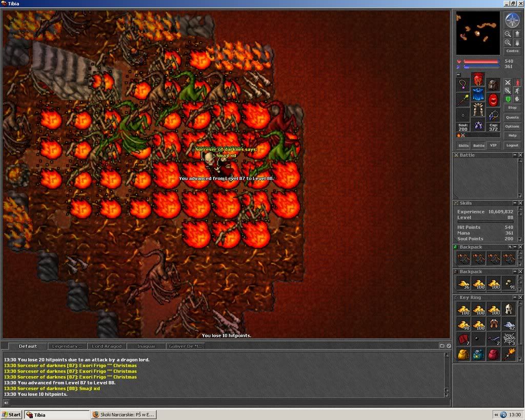The image size is (525, 420).
Task: Move minimap down one floor
Action: (x=517, y=43)
